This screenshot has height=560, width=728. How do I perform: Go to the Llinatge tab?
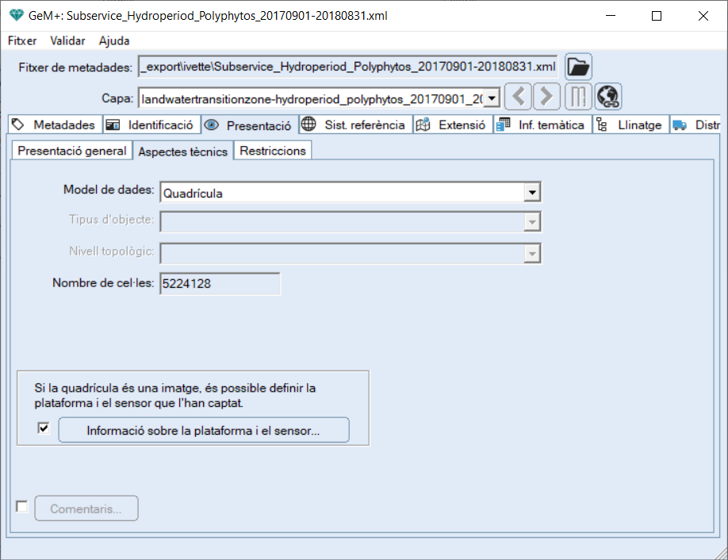pyautogui.click(x=631, y=125)
